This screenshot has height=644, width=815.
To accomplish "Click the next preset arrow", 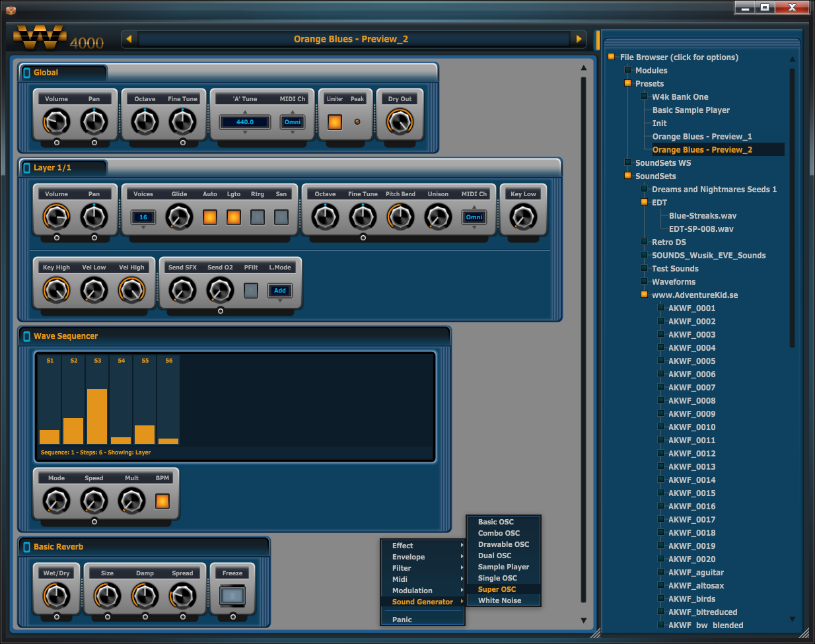I will tap(579, 39).
